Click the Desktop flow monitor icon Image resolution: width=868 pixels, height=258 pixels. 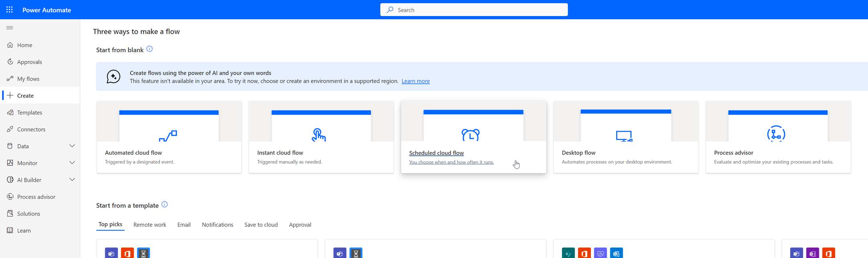coord(624,136)
